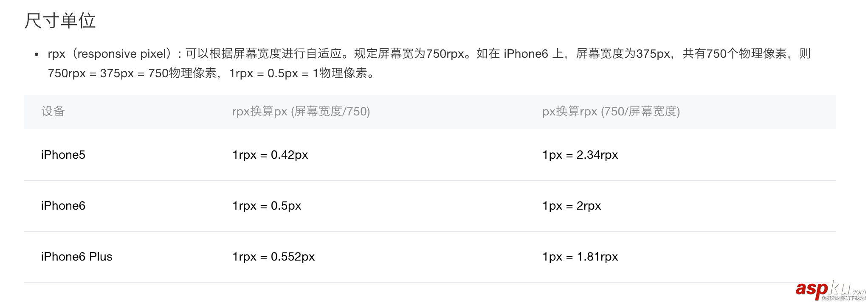
Task: Click the iPhone6 Plus row label
Action: pyautogui.click(x=76, y=257)
